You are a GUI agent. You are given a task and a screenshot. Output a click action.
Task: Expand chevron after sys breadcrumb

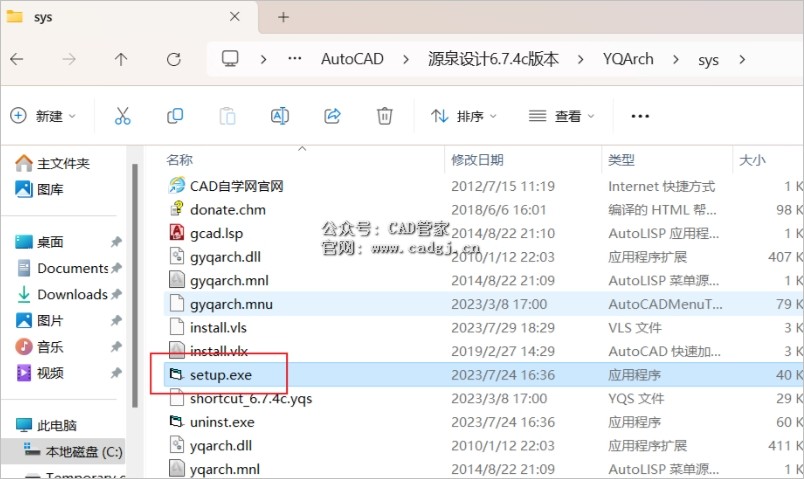pos(742,59)
